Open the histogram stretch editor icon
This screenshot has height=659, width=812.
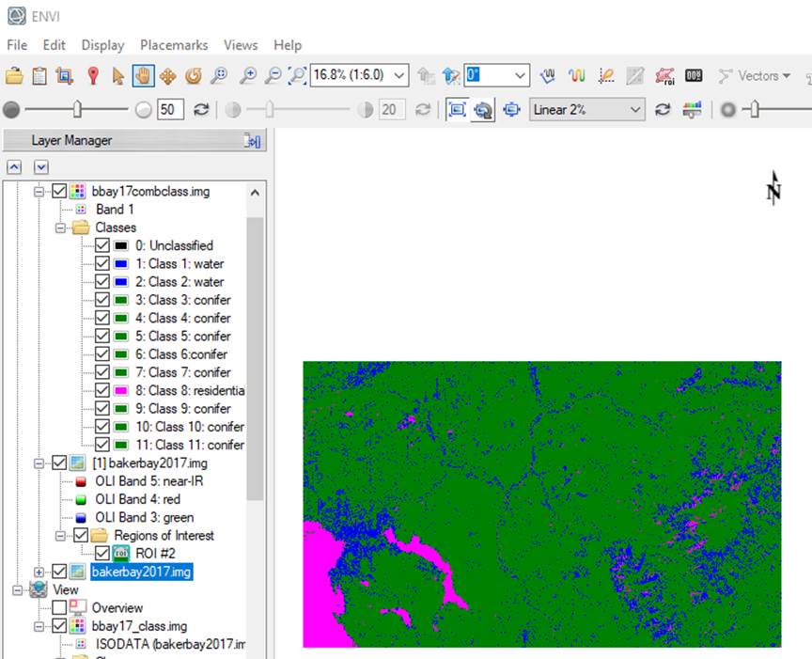coord(692,109)
